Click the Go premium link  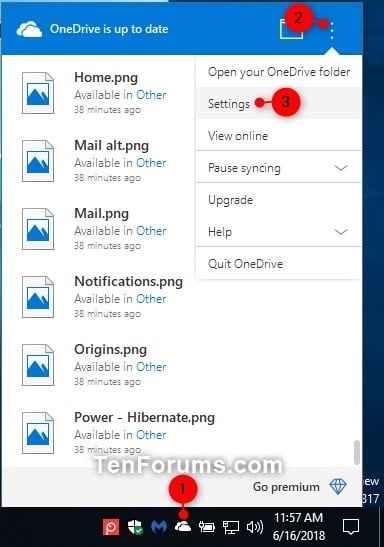pyautogui.click(x=286, y=487)
